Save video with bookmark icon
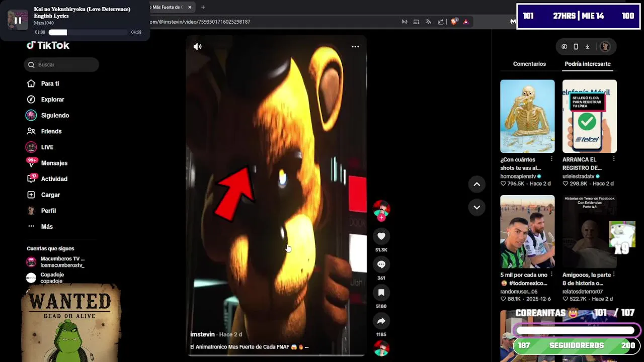Screen dimensions: 644x362 381,293
